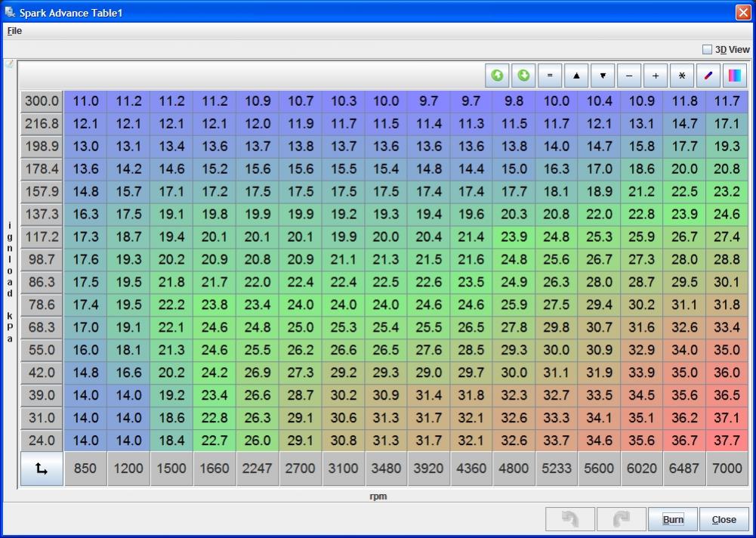Select the 7000 rpm column header

727,468
